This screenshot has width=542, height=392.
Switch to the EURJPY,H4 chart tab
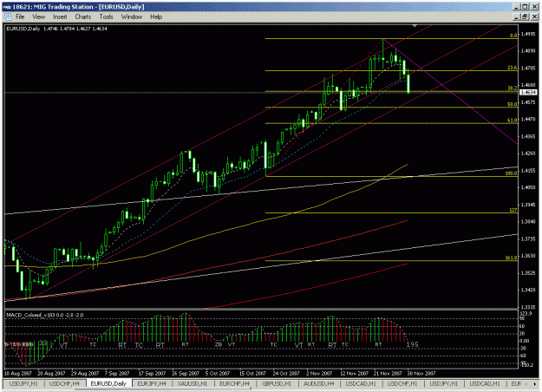click(x=152, y=383)
